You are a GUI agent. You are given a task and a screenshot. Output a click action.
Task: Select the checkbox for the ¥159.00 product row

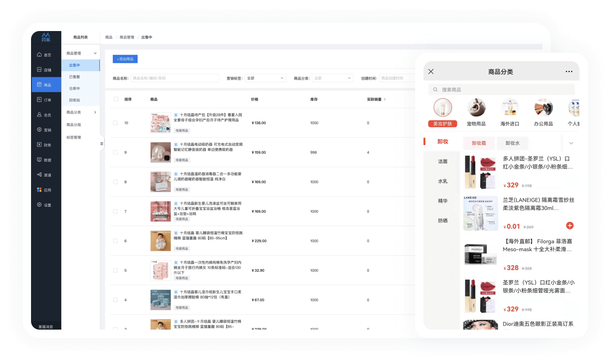point(115,153)
